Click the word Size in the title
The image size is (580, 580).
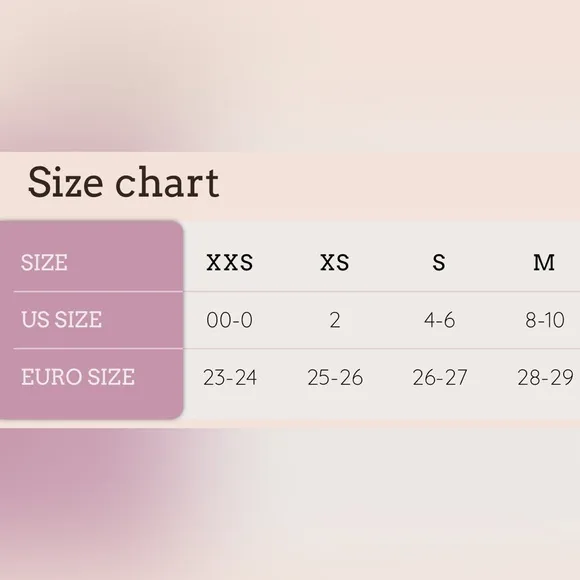65,182
